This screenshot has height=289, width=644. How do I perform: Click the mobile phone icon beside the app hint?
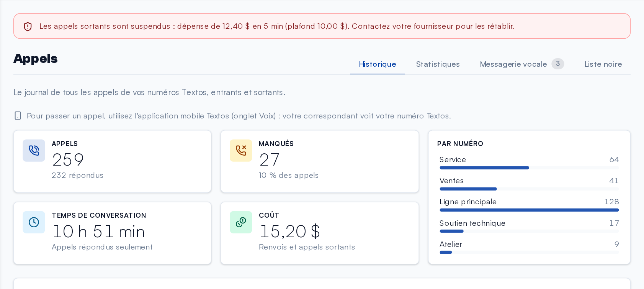click(x=18, y=116)
